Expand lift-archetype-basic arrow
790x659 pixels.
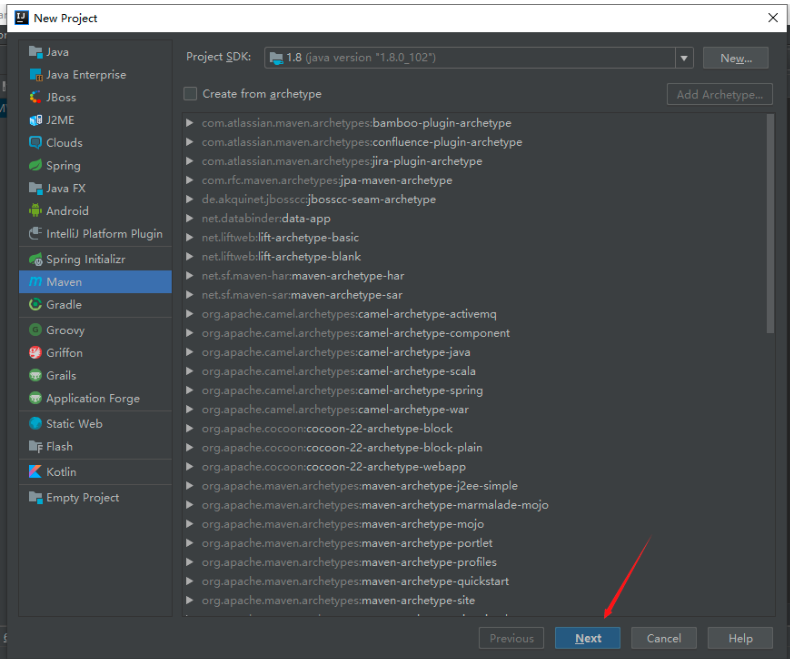(189, 237)
